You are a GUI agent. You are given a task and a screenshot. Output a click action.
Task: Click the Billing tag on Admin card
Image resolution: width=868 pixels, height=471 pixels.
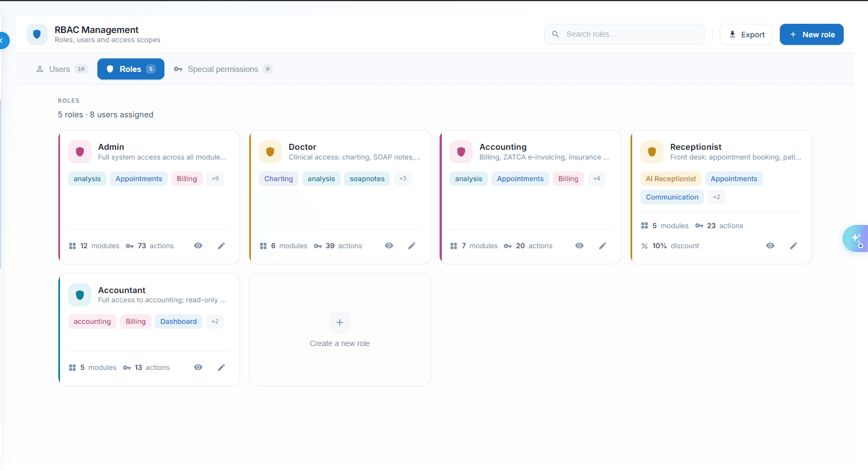tap(187, 178)
